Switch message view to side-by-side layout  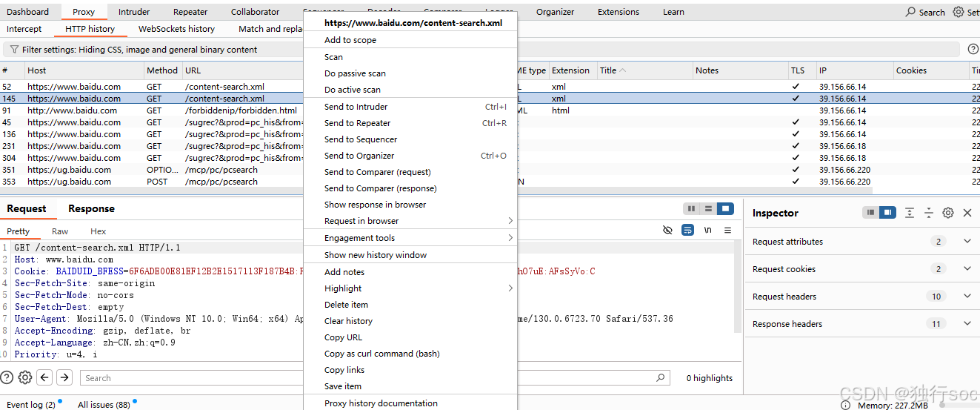coord(692,209)
